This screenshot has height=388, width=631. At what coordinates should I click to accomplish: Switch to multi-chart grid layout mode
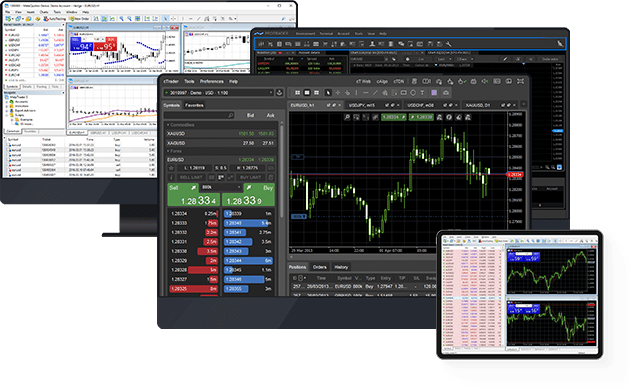pos(297,93)
